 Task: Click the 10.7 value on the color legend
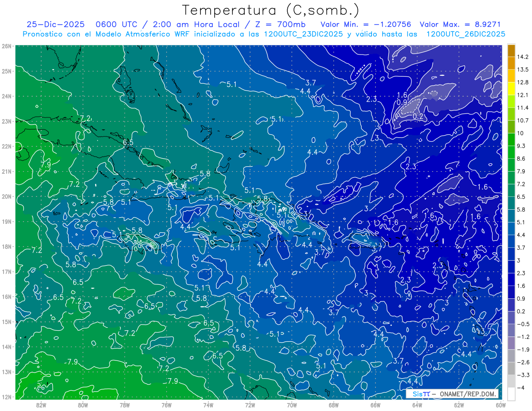pyautogui.click(x=523, y=121)
